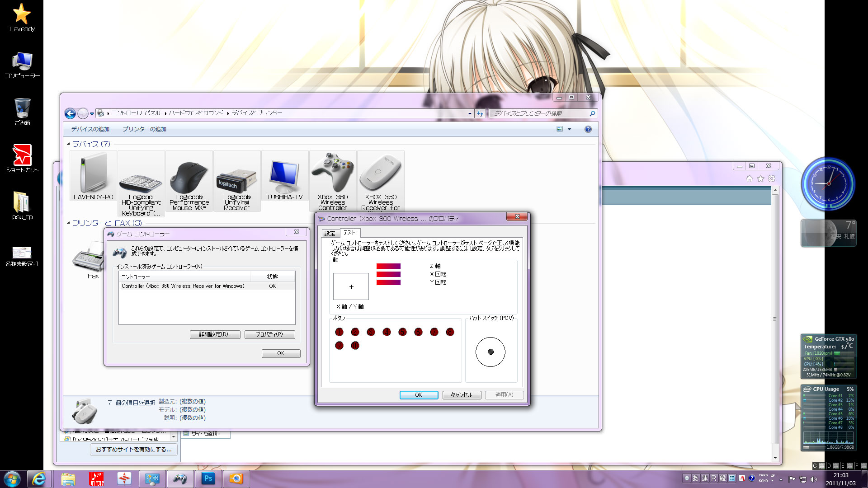Image resolution: width=868 pixels, height=488 pixels.
Task: Select the Logicool Performance Mouse MX
Action: [x=189, y=181]
